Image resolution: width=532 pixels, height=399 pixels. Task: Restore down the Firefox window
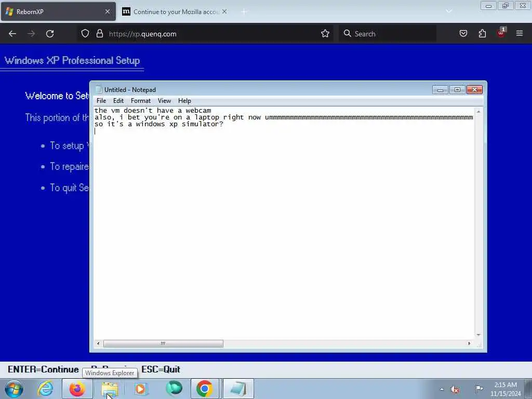(x=506, y=5)
